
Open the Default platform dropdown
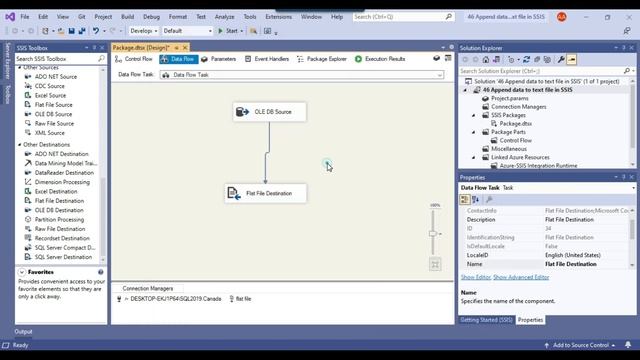click(x=187, y=31)
